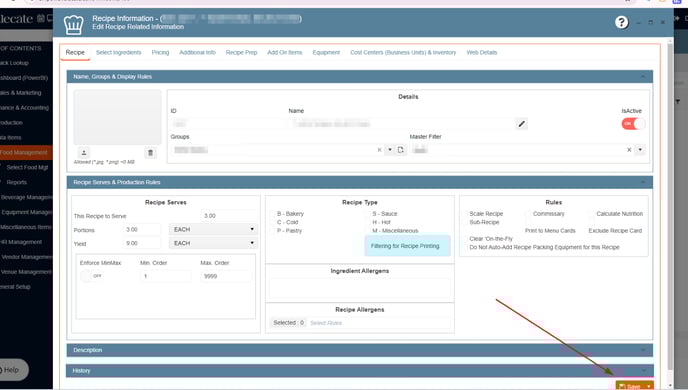Image resolution: width=688 pixels, height=390 pixels.
Task: Check the B - Bakery recipe type
Action: click(x=272, y=214)
